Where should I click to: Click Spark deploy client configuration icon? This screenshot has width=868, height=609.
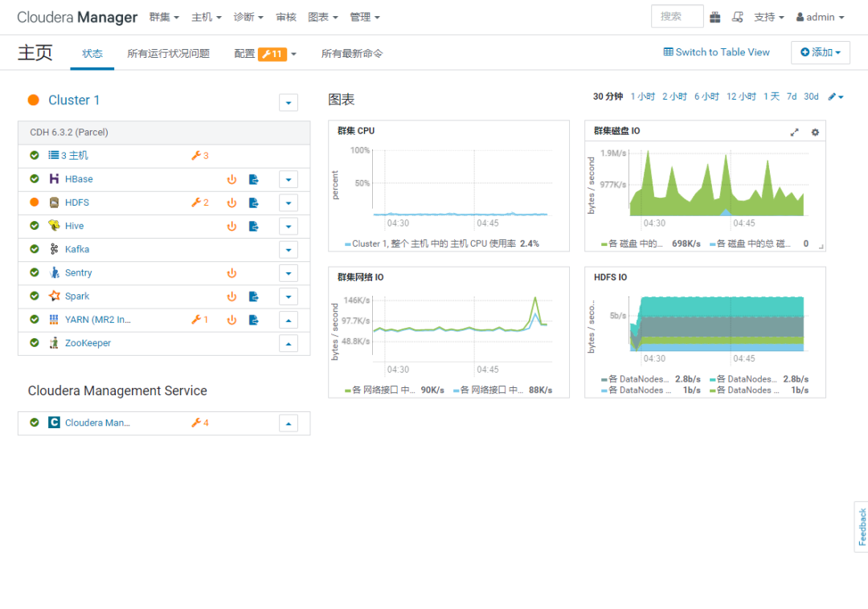(253, 296)
